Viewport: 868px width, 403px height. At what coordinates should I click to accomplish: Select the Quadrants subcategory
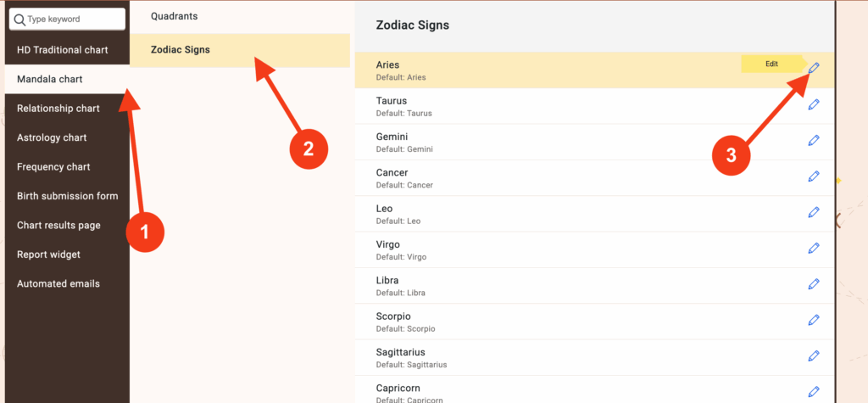(x=175, y=15)
